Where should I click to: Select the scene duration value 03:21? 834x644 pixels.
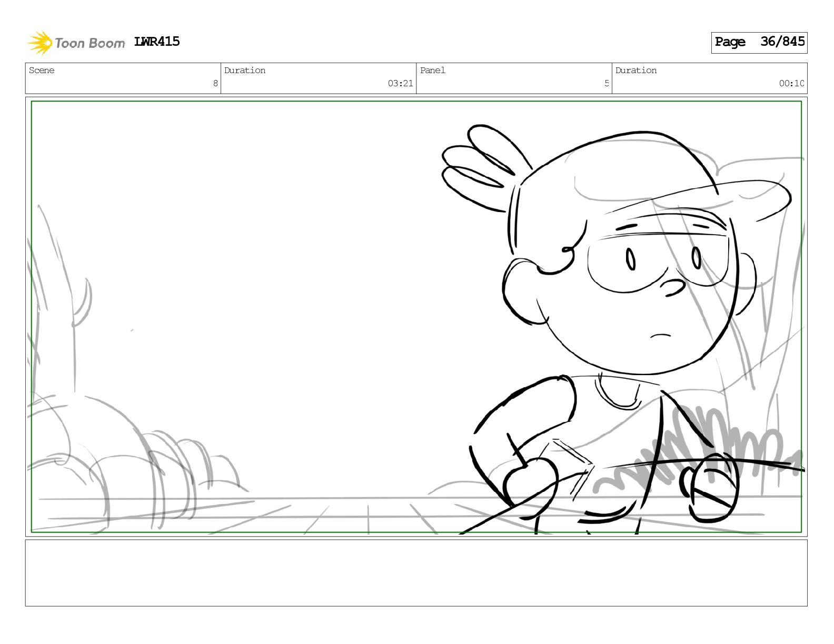coord(401,83)
